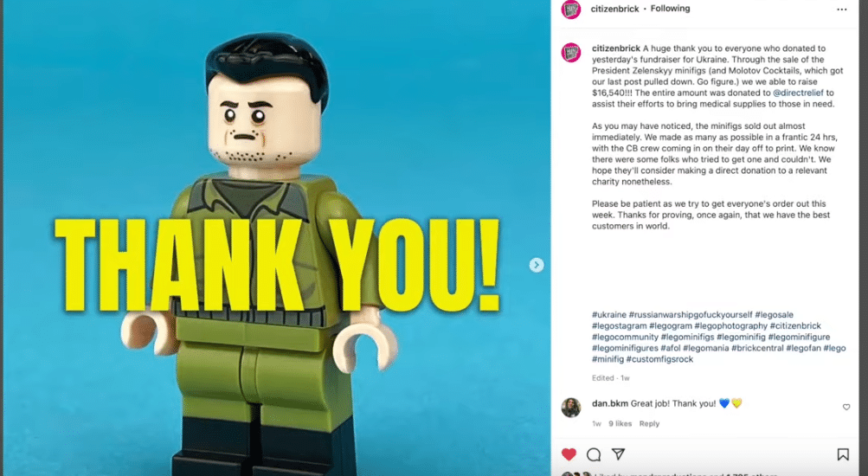Unlike the post with red heart icon

click(569, 454)
